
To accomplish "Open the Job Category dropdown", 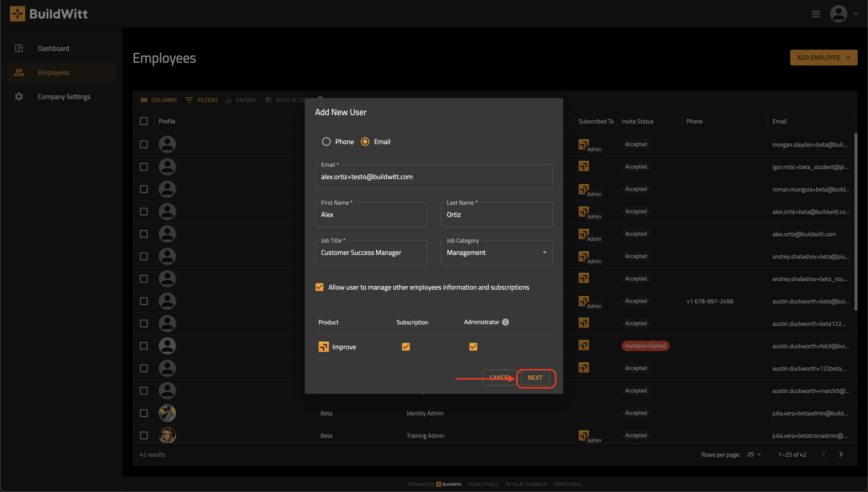I will (x=497, y=252).
